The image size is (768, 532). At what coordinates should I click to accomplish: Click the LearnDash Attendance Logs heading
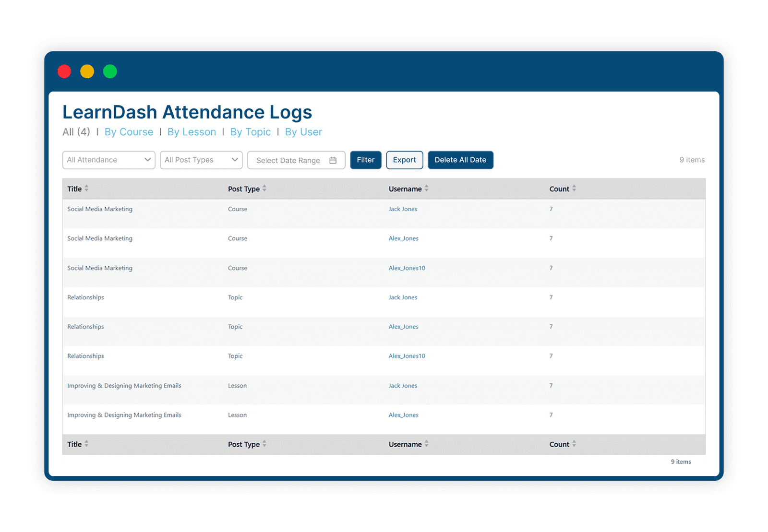tap(187, 112)
